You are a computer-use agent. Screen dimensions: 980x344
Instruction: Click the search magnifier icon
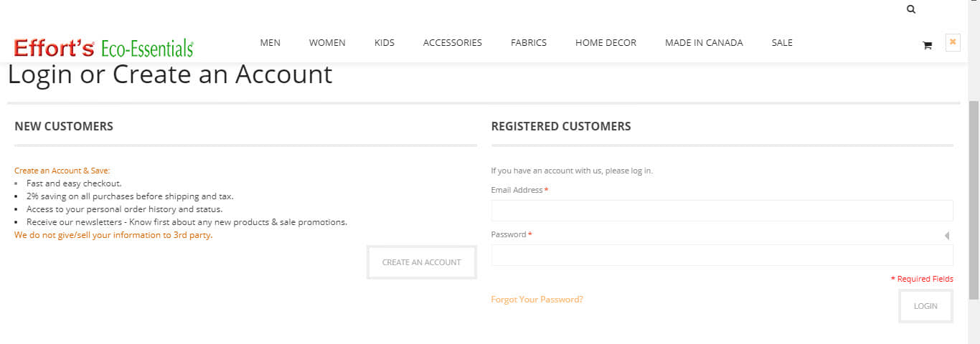(911, 9)
